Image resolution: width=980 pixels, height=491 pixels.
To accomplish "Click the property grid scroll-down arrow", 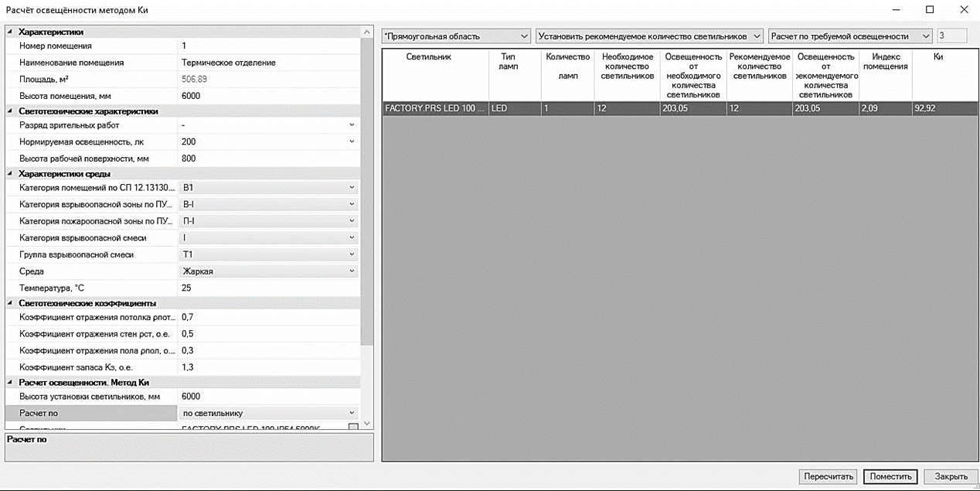I will 366,424.
